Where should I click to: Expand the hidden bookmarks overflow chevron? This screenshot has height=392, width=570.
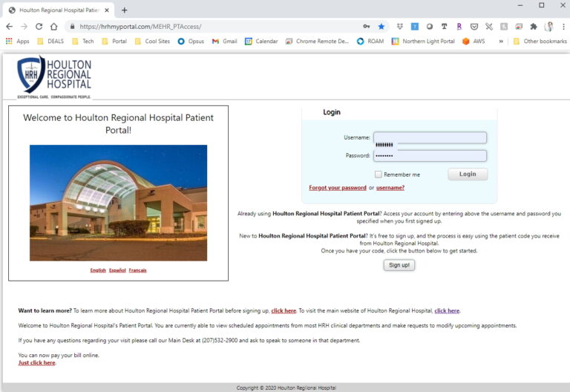(x=501, y=42)
